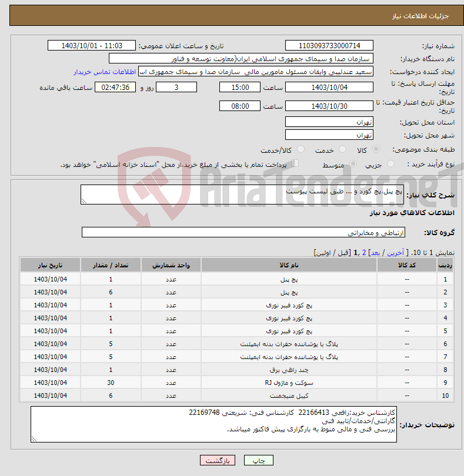
Task: Click the description text area resize handle
Action: [84, 201]
